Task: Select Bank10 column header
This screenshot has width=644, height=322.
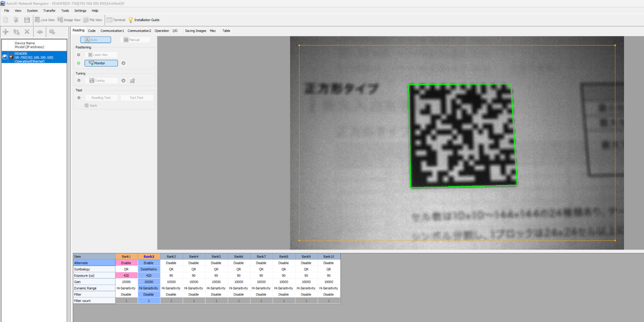Action: 329,257
